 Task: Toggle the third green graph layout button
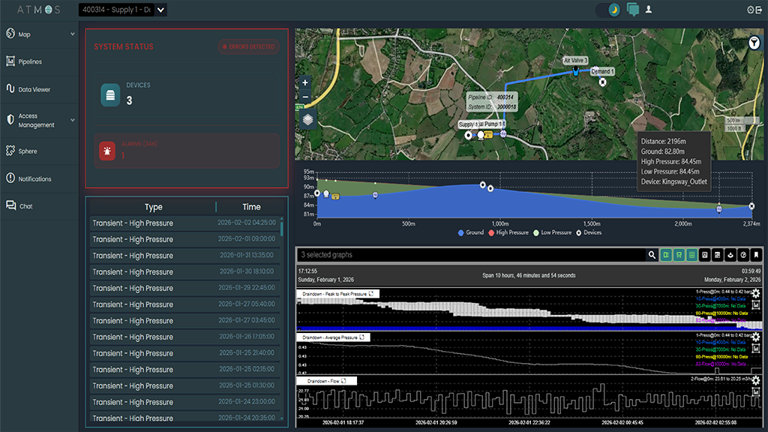691,256
